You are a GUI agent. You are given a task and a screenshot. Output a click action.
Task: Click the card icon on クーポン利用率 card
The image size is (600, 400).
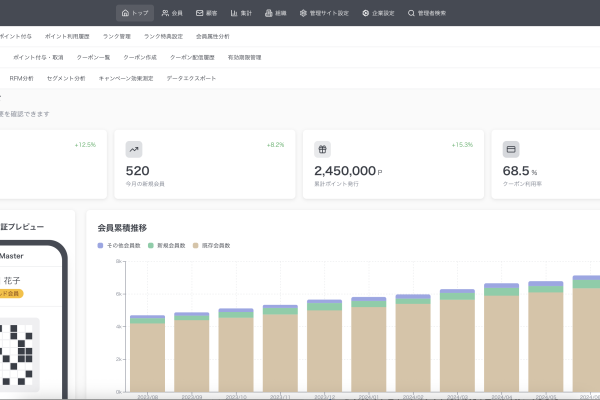pyautogui.click(x=511, y=149)
